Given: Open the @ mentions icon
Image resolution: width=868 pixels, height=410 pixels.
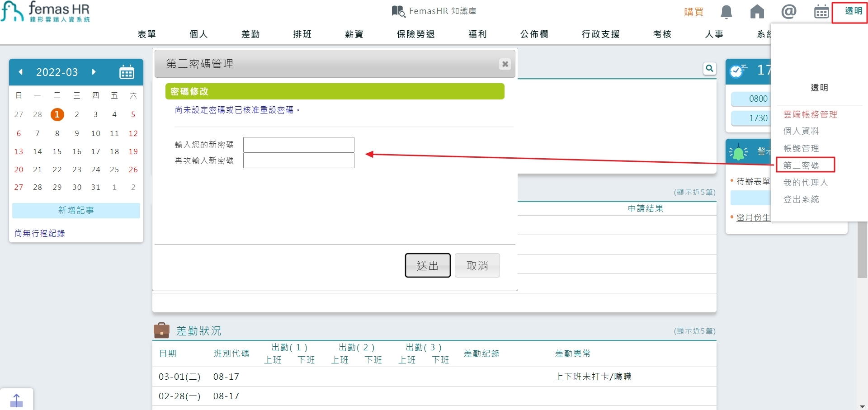Looking at the screenshot, I should [788, 12].
